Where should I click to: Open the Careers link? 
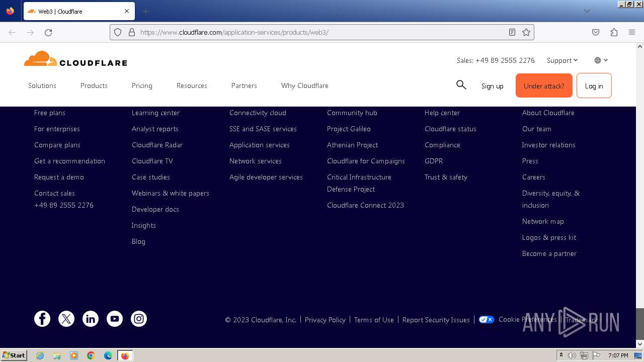coord(534,177)
